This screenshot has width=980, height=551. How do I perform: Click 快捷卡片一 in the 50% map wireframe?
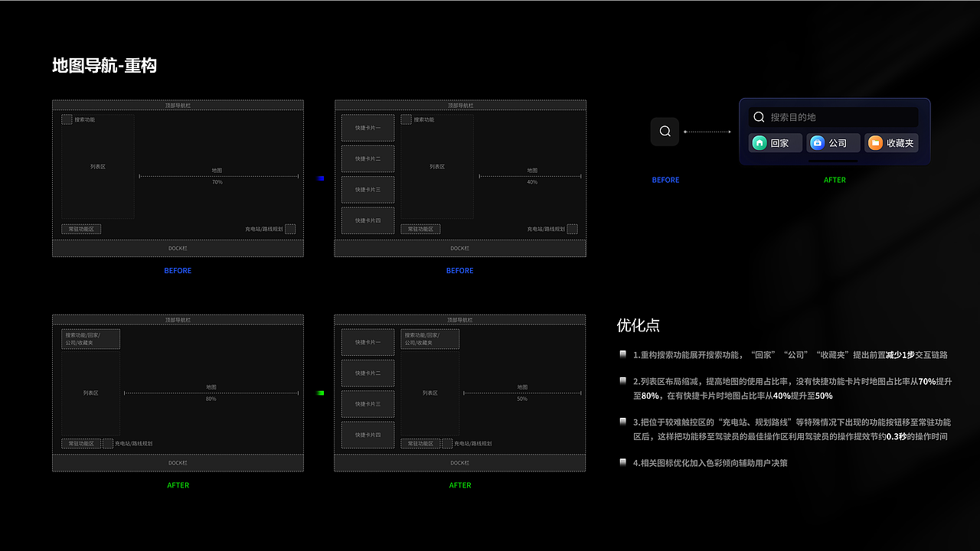[x=367, y=342]
